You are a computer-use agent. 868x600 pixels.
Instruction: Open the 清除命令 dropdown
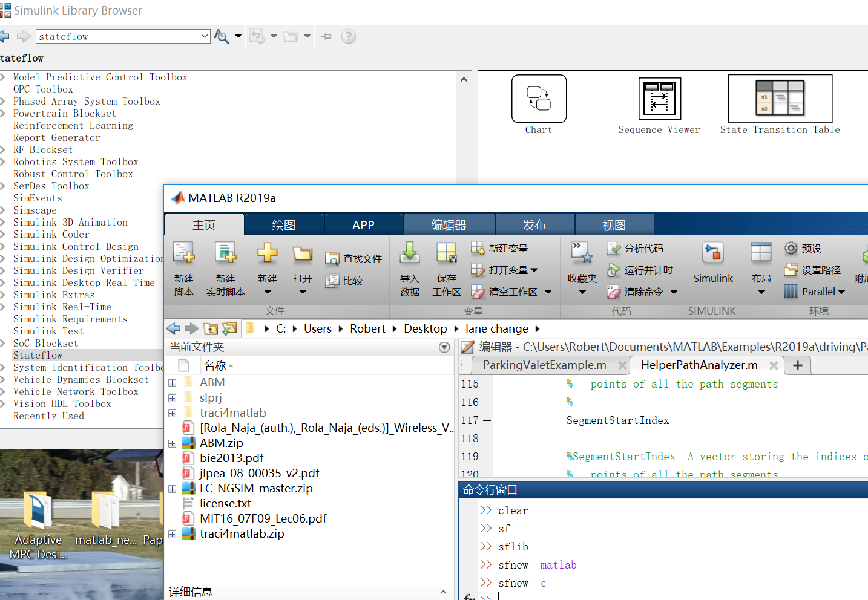coord(674,292)
